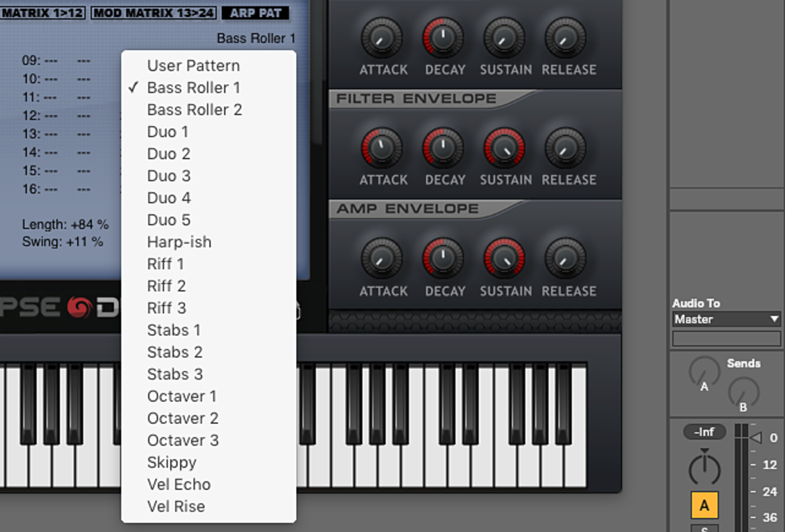
Task: Choose the Skippy pattern
Action: [x=209, y=462]
